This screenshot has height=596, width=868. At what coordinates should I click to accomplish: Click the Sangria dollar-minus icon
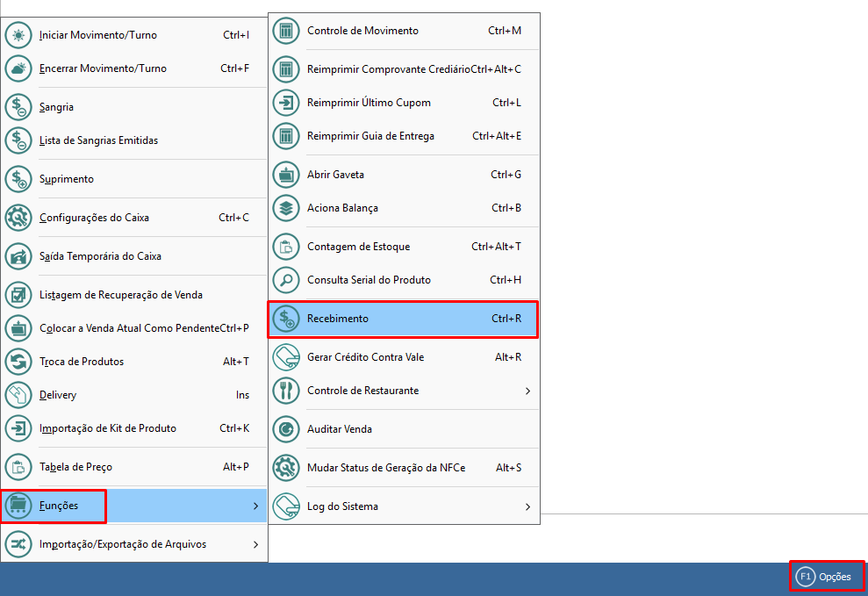[18, 107]
